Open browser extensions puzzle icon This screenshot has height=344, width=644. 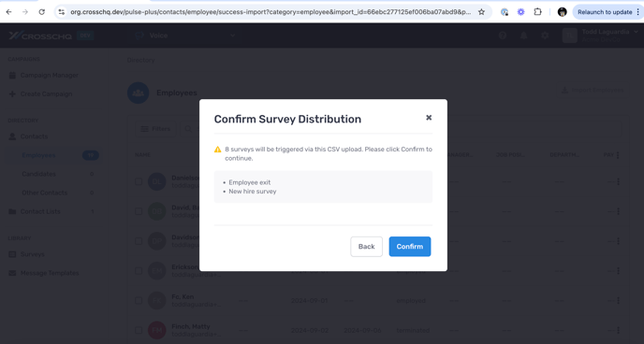coord(537,12)
